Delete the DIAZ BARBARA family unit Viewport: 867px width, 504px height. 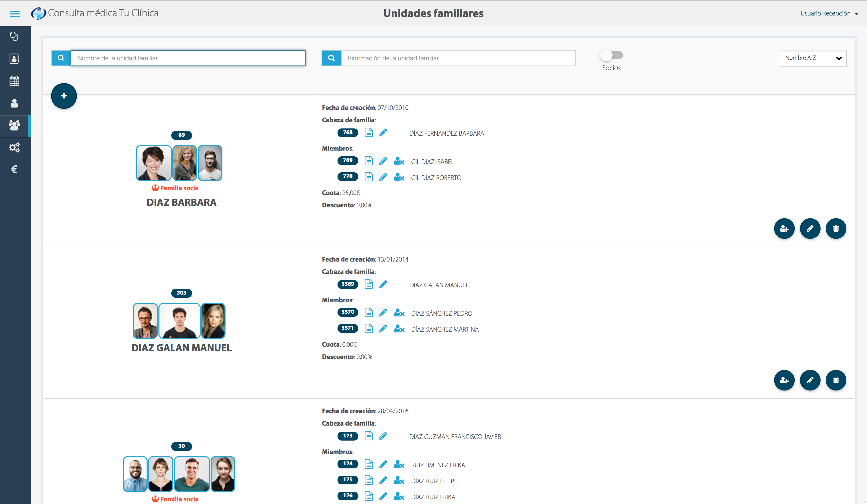point(836,229)
